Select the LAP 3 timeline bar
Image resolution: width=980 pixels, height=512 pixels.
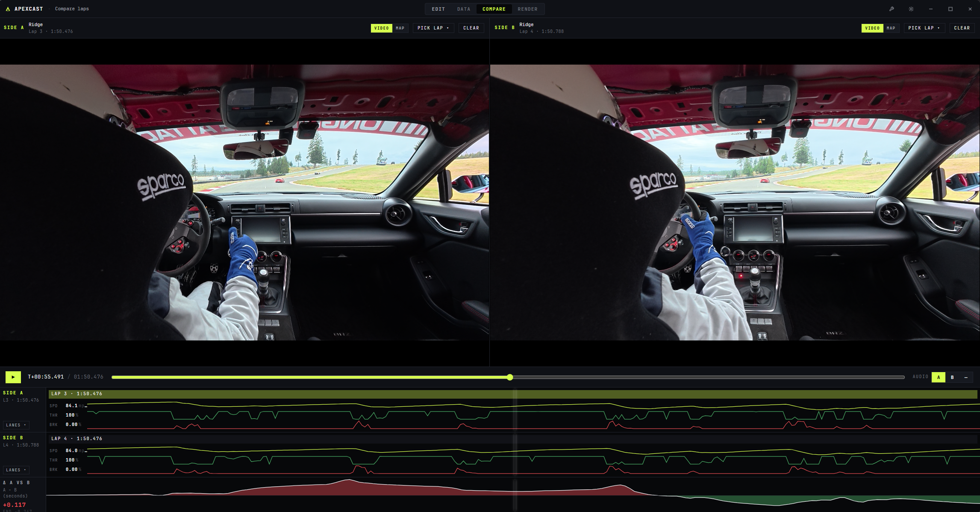point(513,394)
